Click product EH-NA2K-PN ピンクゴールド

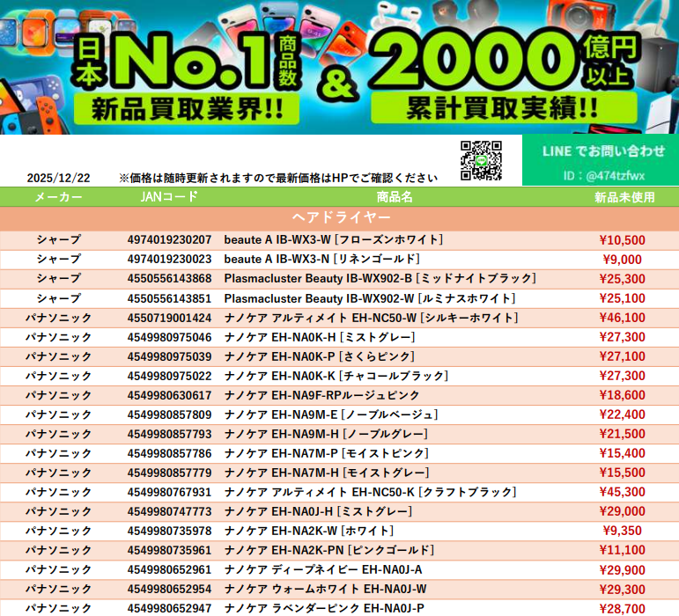pyautogui.click(x=329, y=550)
